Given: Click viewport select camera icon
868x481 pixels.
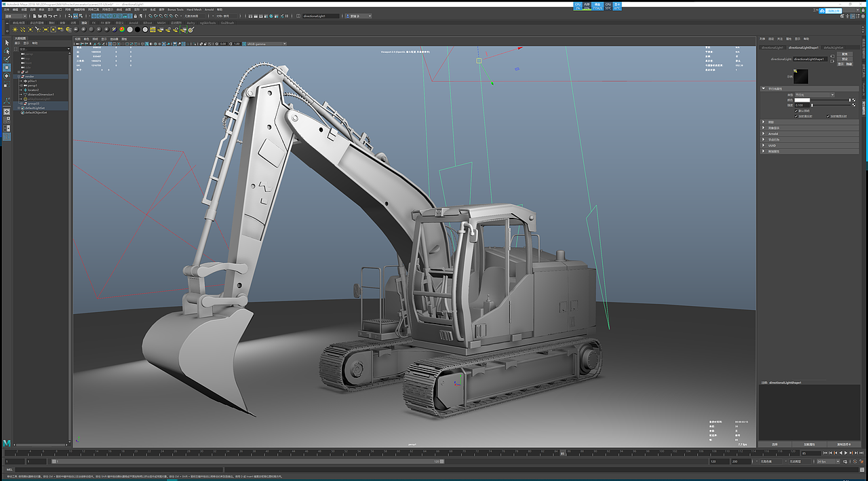Looking at the screenshot, I should tap(77, 44).
